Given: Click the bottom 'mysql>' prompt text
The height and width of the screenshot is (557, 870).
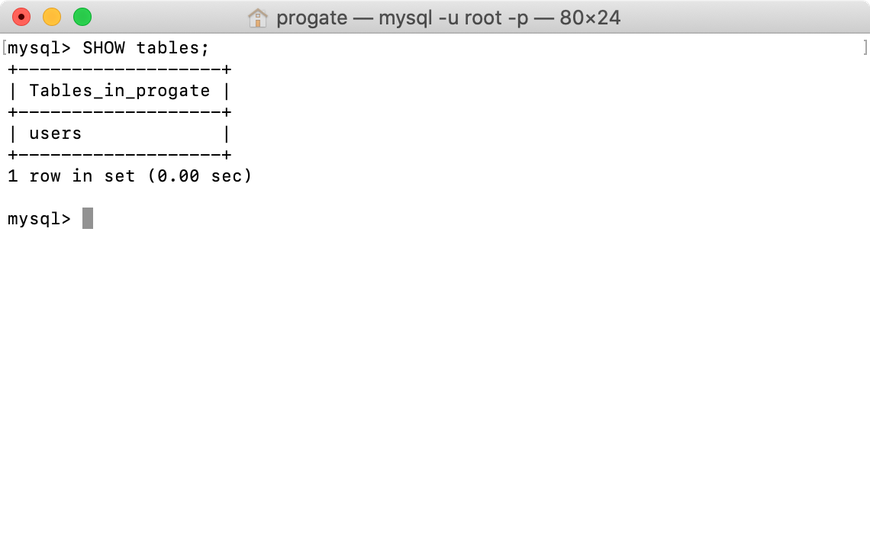Looking at the screenshot, I should point(39,219).
